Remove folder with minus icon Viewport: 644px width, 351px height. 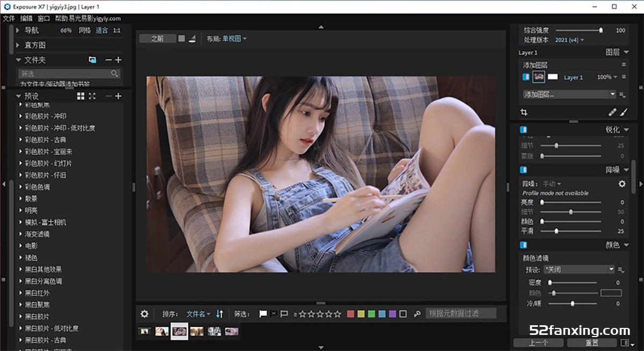108,60
